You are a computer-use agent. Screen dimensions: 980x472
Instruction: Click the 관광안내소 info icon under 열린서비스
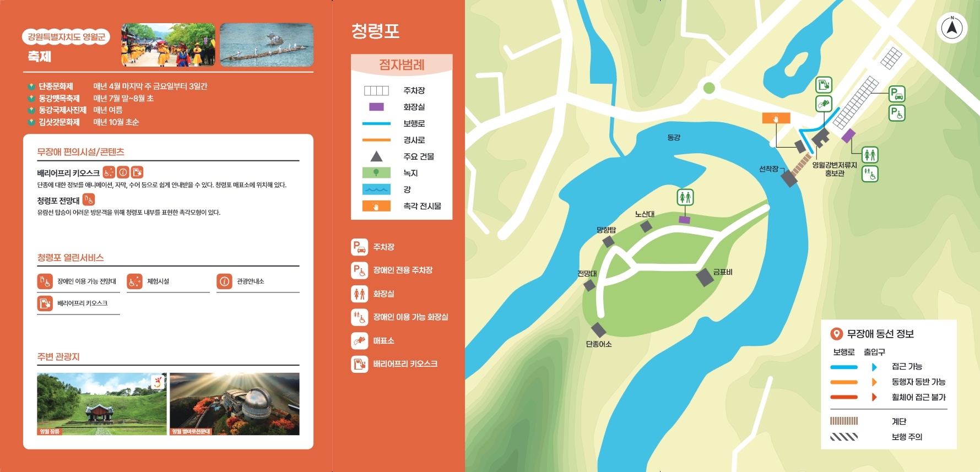tap(224, 281)
